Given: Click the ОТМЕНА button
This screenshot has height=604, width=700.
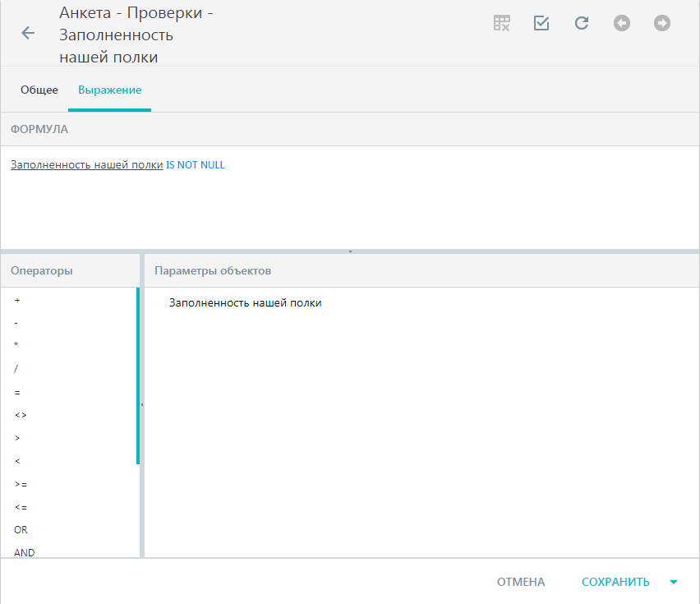Looking at the screenshot, I should pyautogui.click(x=521, y=582).
